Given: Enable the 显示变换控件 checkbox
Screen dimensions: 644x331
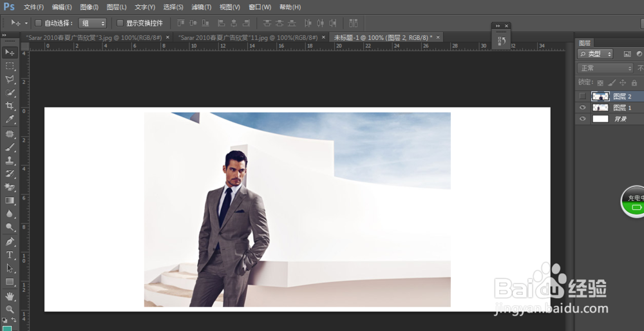Looking at the screenshot, I should [120, 23].
